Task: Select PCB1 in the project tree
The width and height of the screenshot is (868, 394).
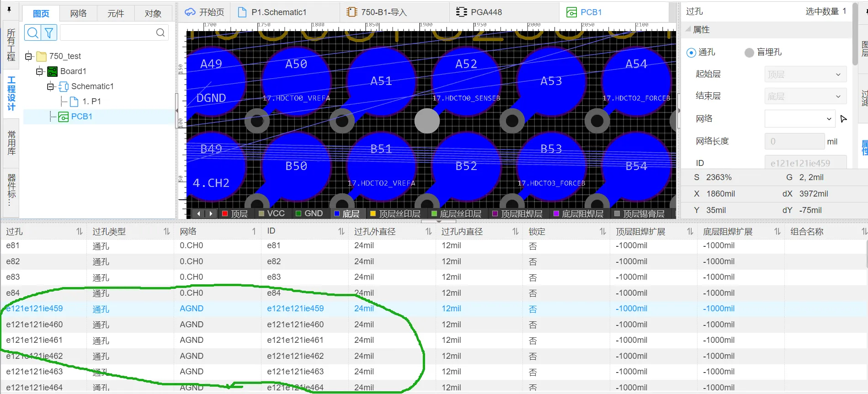Action: click(81, 117)
